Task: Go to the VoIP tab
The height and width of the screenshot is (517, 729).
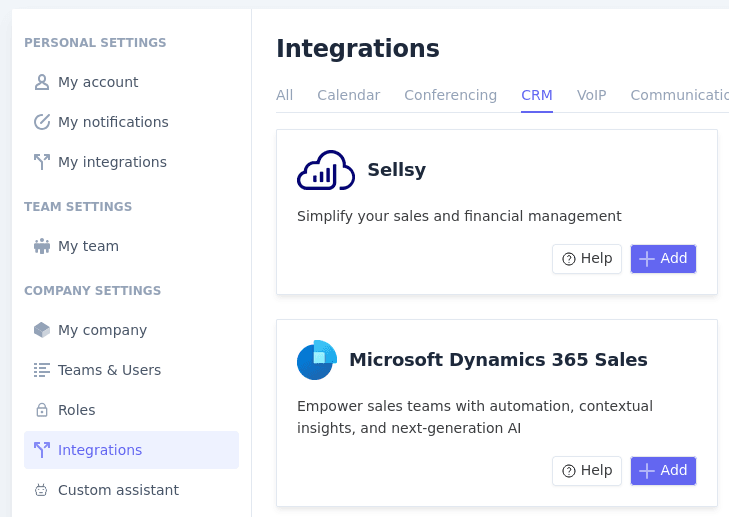Action: click(x=591, y=95)
